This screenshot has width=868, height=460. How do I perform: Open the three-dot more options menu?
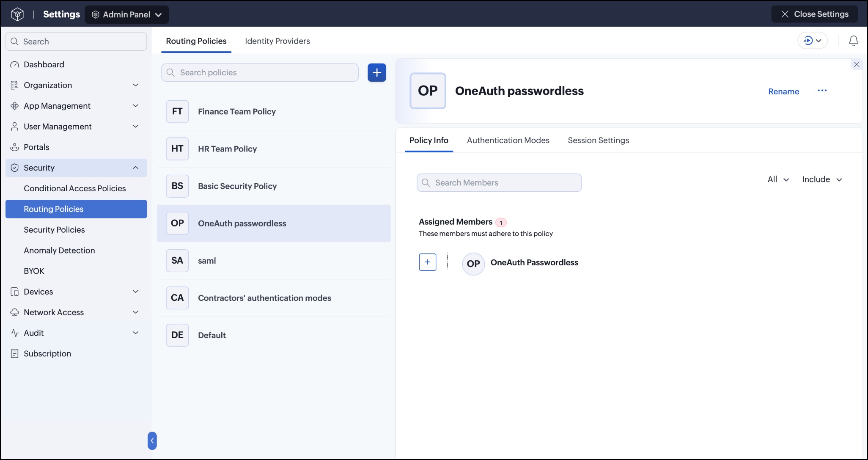coord(822,91)
